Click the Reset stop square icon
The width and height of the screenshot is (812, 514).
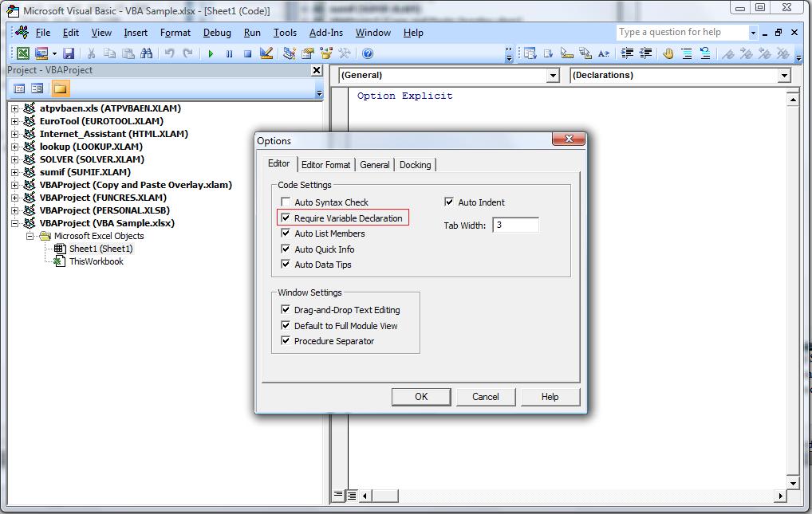(247, 53)
